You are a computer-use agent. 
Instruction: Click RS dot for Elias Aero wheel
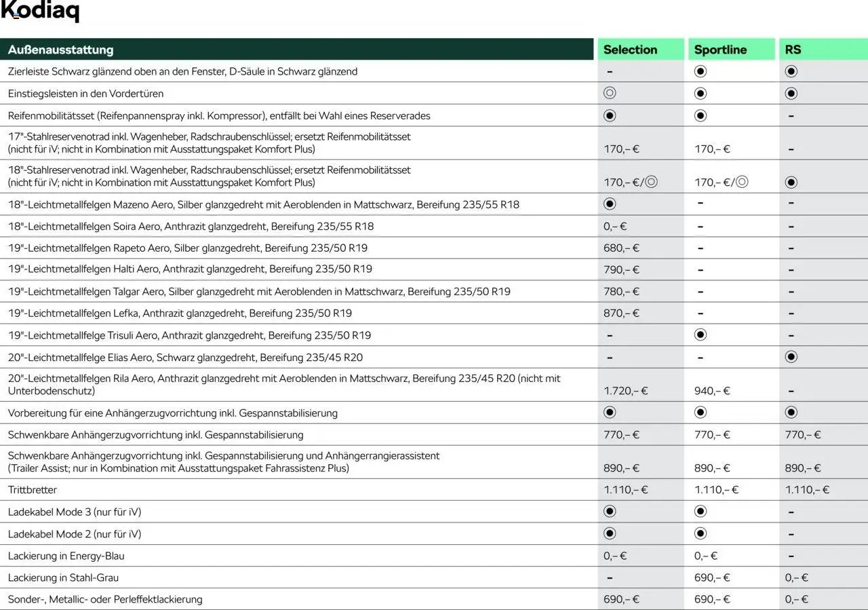791,357
